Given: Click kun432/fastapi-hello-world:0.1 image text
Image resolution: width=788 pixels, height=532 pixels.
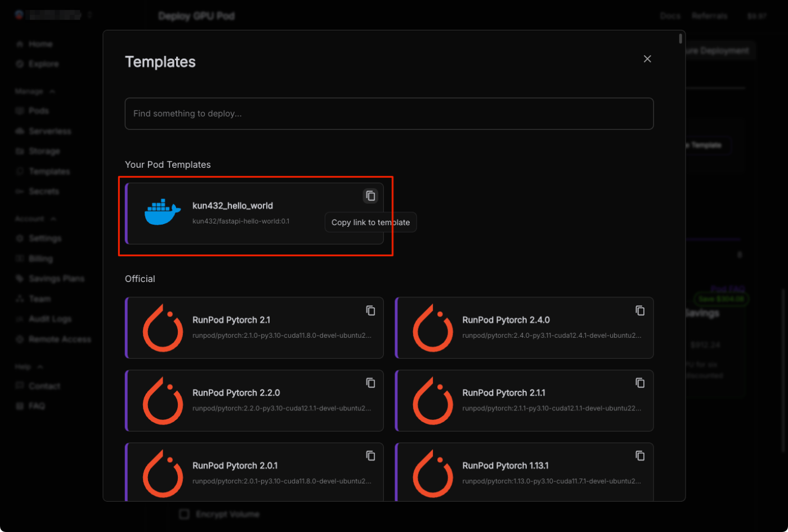Looking at the screenshot, I should [241, 221].
